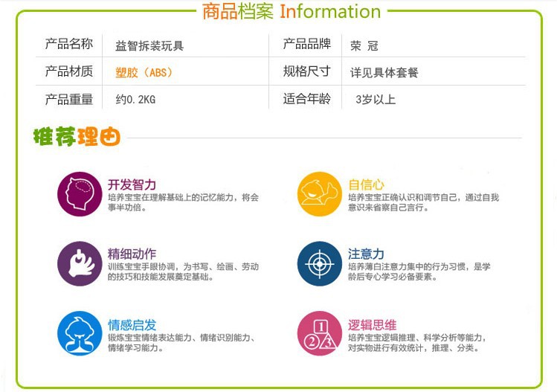
Task: Click the description starting 培养宝宝在理解基础上
Action: (x=183, y=202)
